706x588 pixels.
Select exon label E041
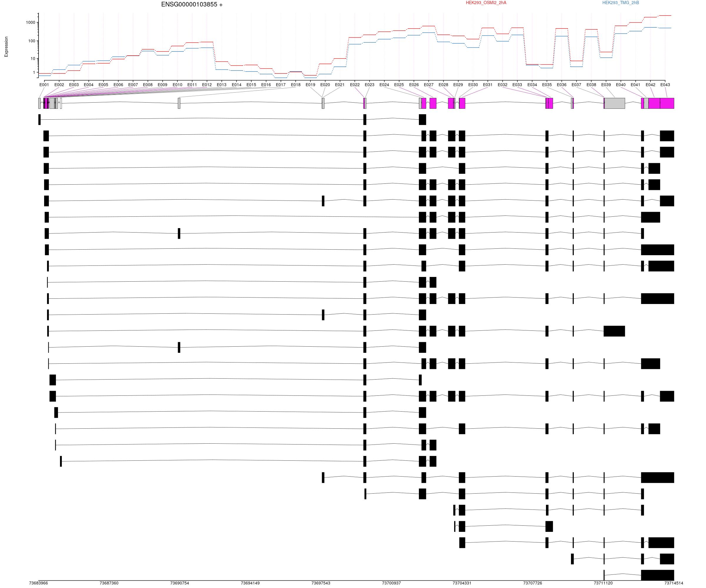click(635, 85)
